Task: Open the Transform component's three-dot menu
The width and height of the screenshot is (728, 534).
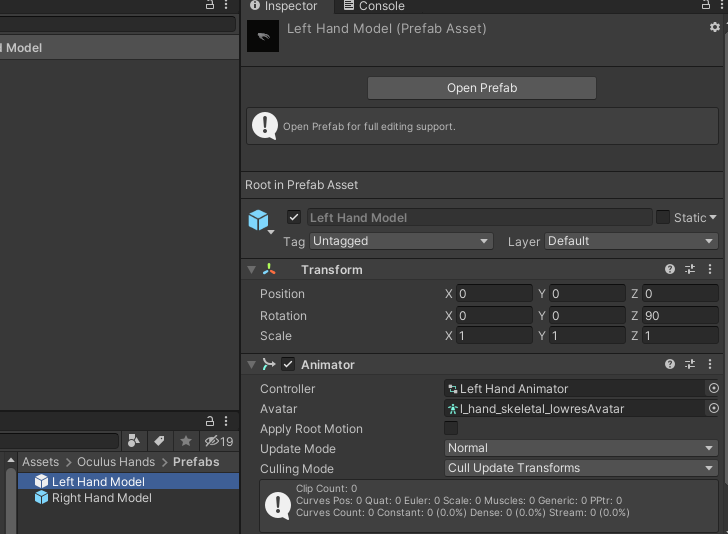Action: 711,270
